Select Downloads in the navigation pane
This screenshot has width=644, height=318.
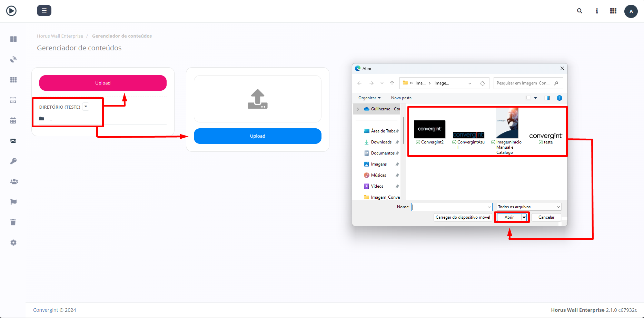click(381, 142)
